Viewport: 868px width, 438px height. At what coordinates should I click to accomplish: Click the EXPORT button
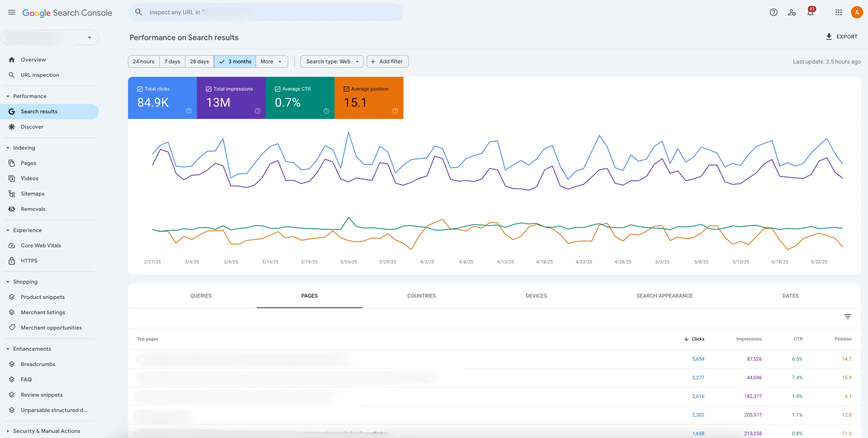tap(842, 37)
